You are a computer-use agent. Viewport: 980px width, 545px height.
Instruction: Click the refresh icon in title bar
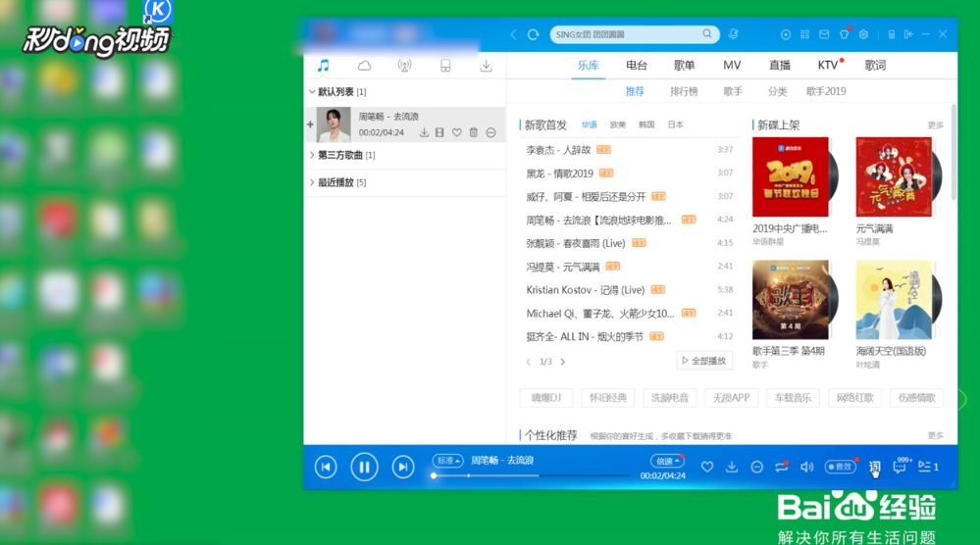pyautogui.click(x=533, y=34)
